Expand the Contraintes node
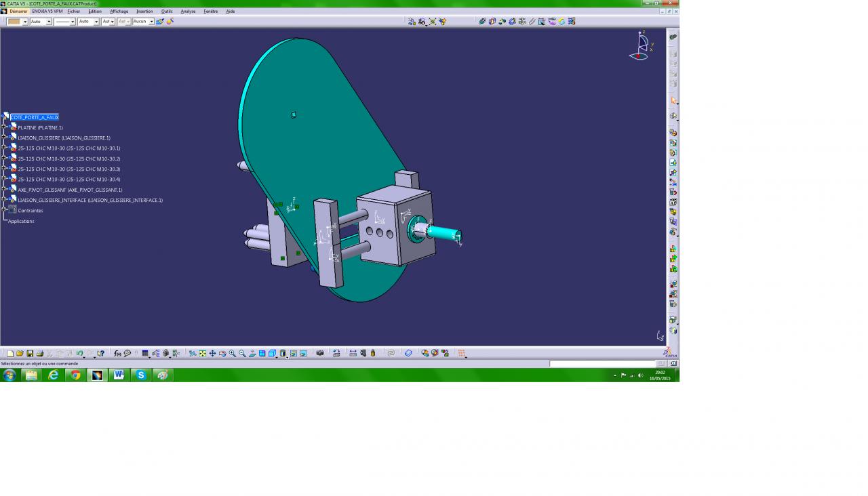Screen dimensions: 868x496 4,210
